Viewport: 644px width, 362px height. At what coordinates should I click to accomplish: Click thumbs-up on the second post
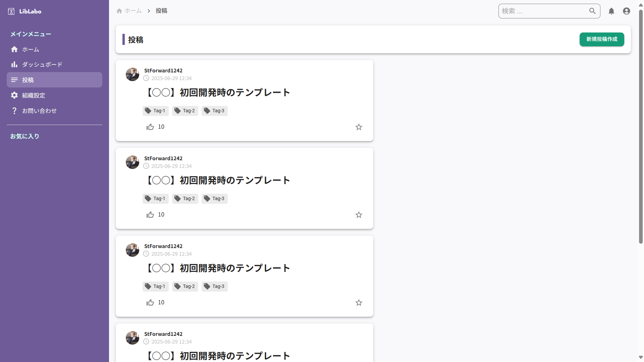point(150,215)
